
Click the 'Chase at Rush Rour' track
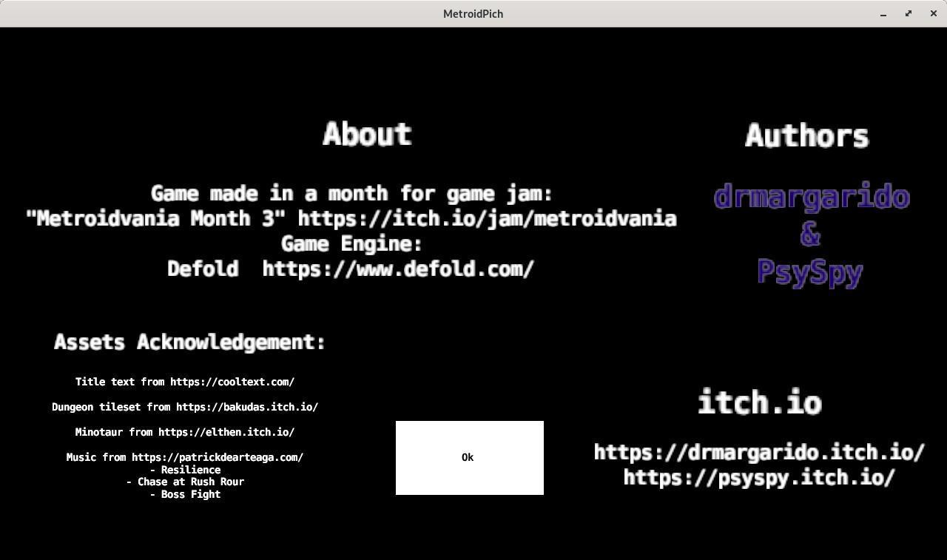pos(185,482)
